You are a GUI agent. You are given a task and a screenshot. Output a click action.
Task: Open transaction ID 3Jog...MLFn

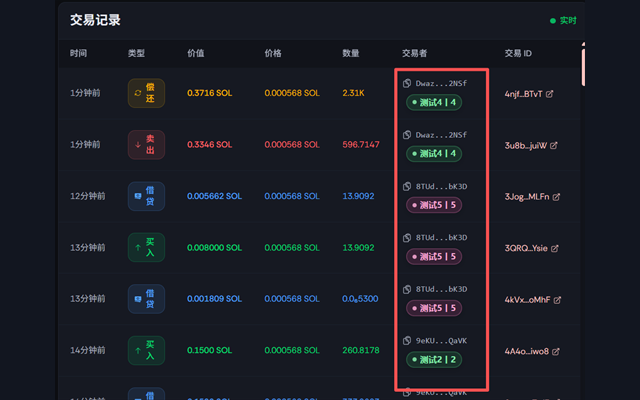point(527,197)
